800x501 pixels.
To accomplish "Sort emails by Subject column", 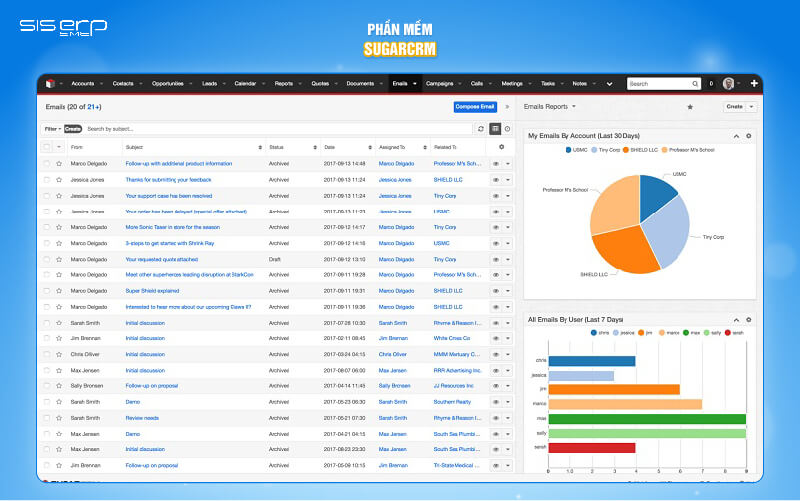I will (260, 147).
